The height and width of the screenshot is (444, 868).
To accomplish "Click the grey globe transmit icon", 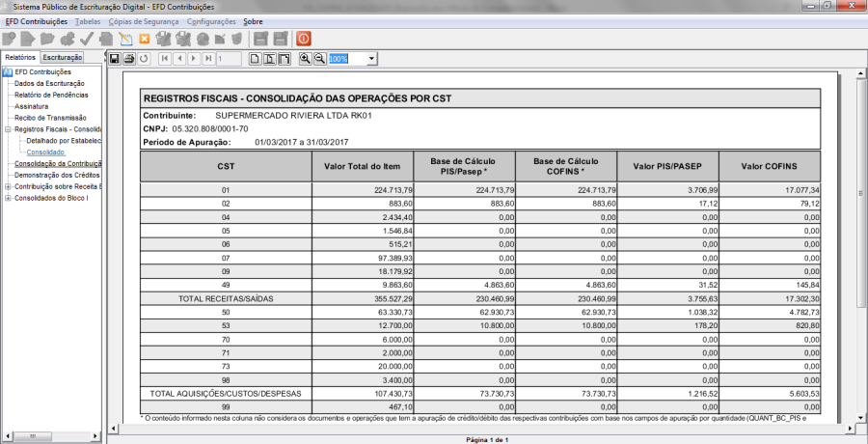I will tap(203, 39).
